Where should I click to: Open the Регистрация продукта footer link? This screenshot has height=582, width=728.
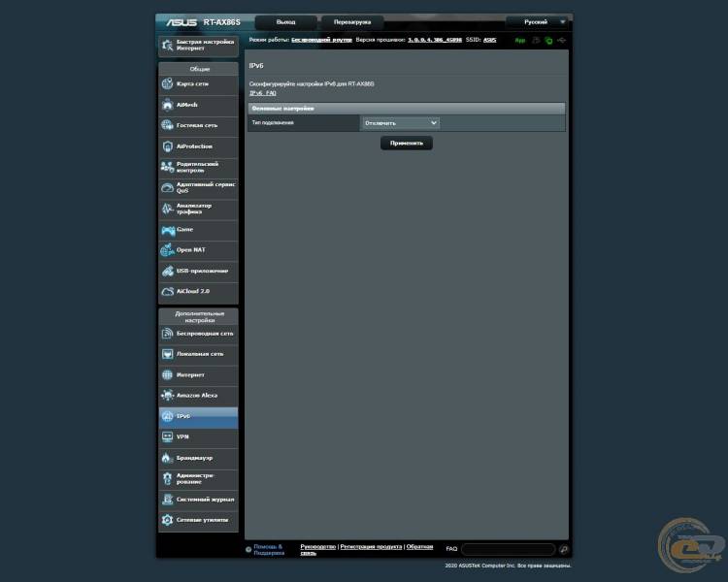(x=371, y=547)
